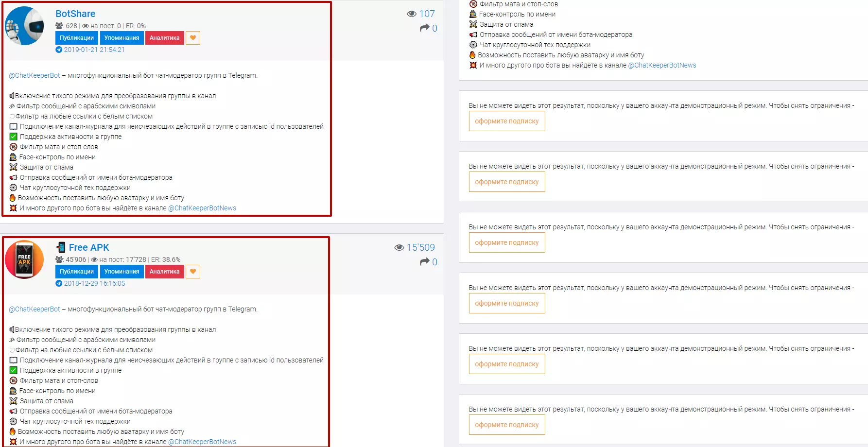Click phone emoji before Free APK title
868x447 pixels.
(61, 247)
